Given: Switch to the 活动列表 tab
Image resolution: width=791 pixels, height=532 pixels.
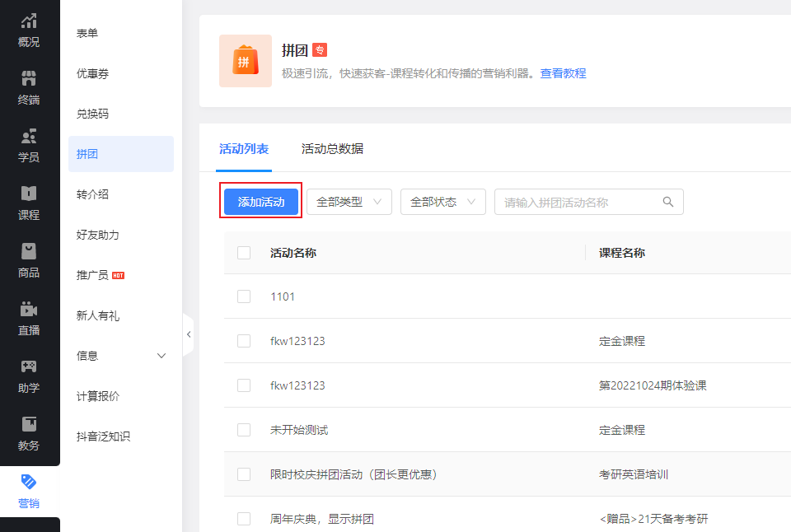Looking at the screenshot, I should [244, 149].
